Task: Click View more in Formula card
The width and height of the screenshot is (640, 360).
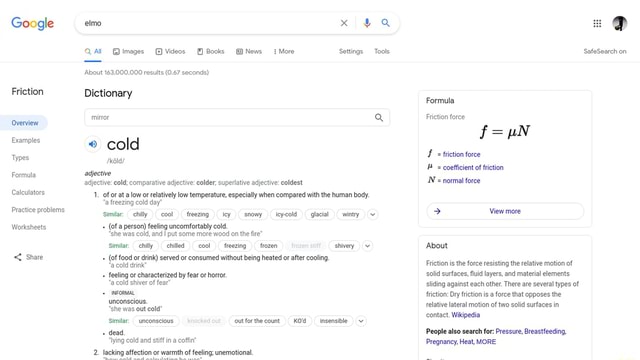Action: [505, 211]
